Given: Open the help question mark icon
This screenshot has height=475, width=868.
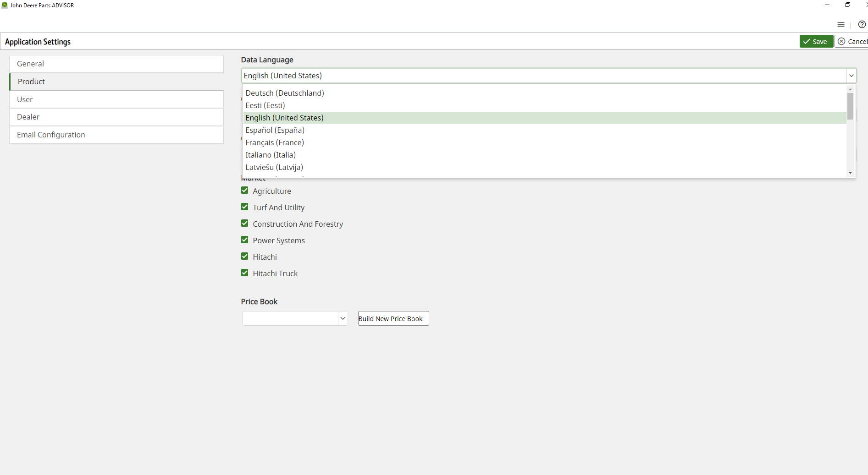Looking at the screenshot, I should 862,24.
